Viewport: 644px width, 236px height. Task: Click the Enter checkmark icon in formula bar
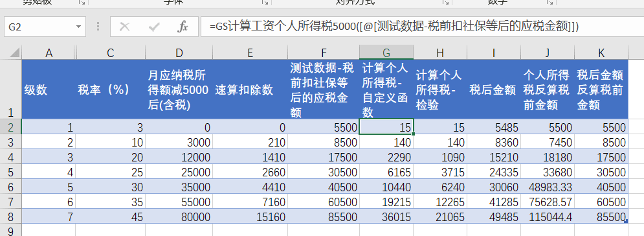pyautogui.click(x=154, y=27)
